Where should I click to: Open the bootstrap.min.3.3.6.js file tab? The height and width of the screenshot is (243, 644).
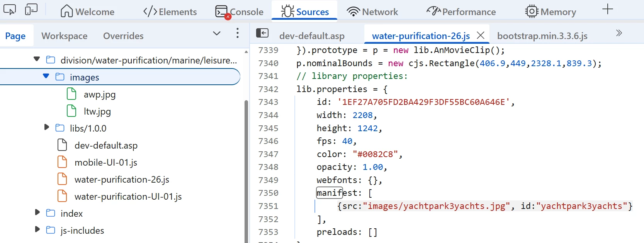click(x=542, y=36)
